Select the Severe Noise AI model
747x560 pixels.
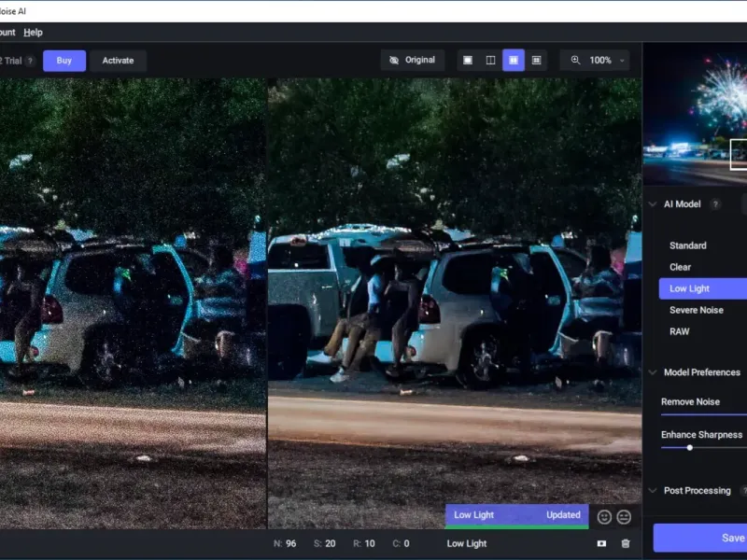tap(697, 310)
